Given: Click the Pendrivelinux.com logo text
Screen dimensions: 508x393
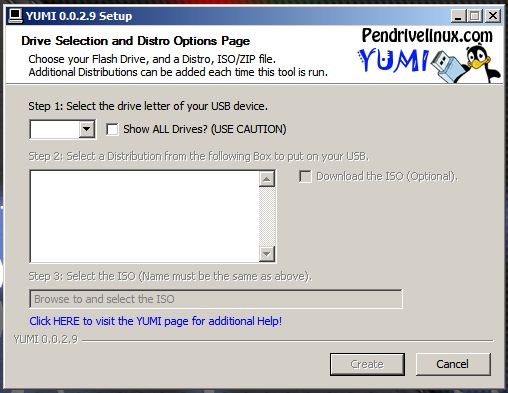Looking at the screenshot, I should 427,36.
